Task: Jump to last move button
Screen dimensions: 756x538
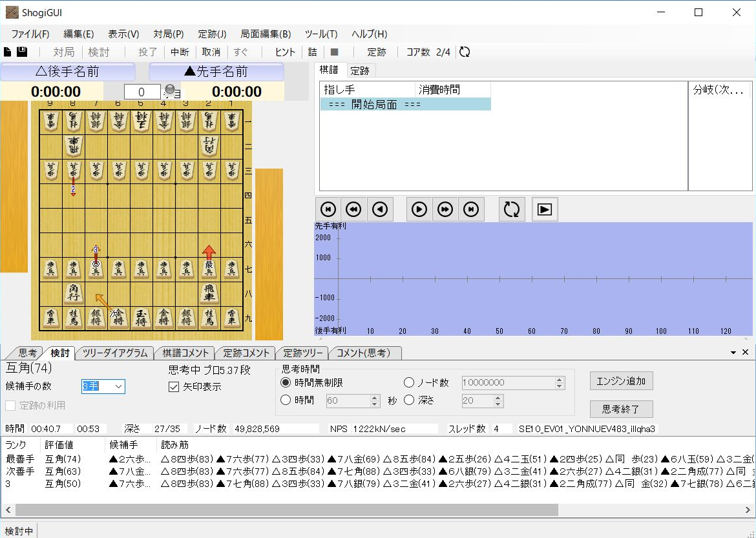Action: [x=471, y=210]
